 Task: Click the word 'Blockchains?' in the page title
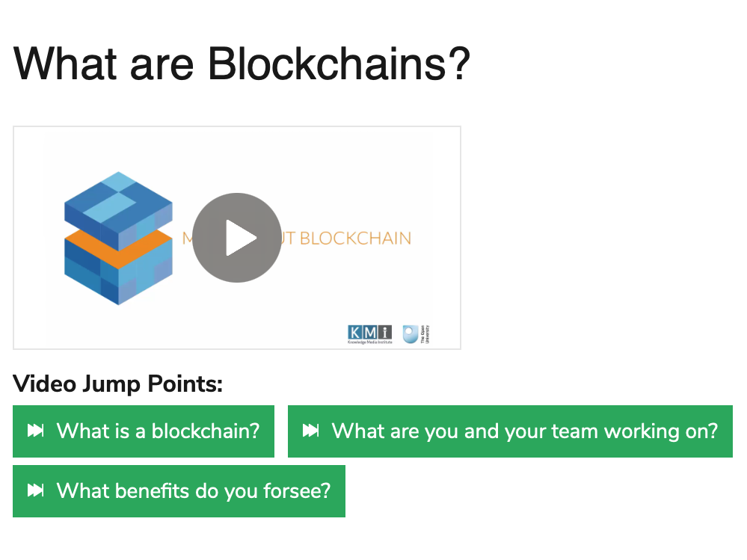(x=339, y=64)
